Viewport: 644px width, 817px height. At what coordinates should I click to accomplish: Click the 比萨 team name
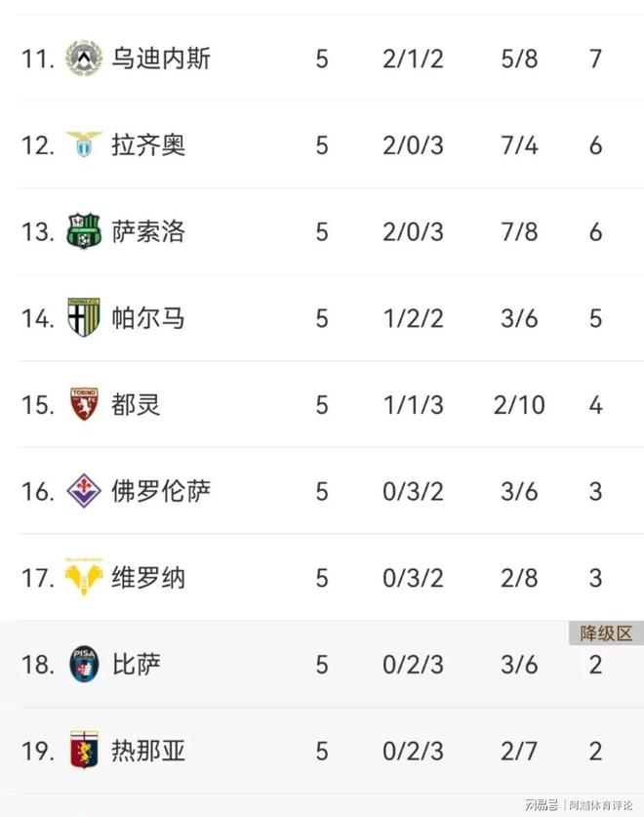point(137,665)
